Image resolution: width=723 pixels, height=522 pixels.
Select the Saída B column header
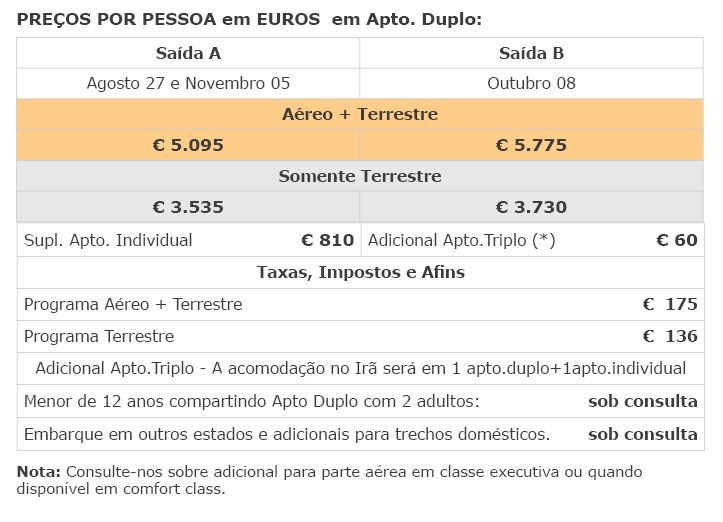[x=531, y=53]
